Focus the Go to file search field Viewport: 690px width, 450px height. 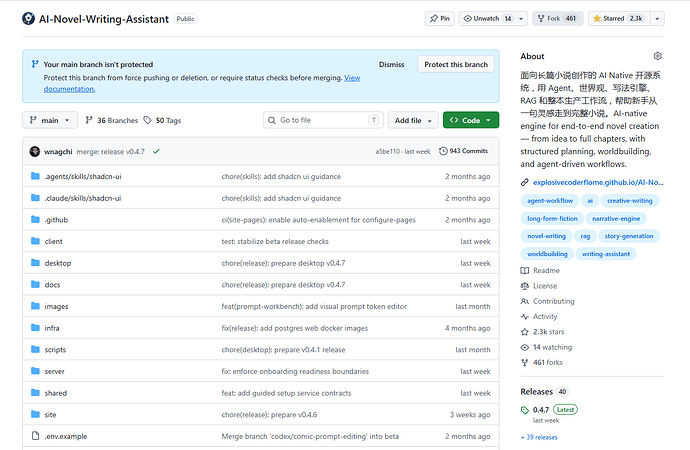[323, 120]
